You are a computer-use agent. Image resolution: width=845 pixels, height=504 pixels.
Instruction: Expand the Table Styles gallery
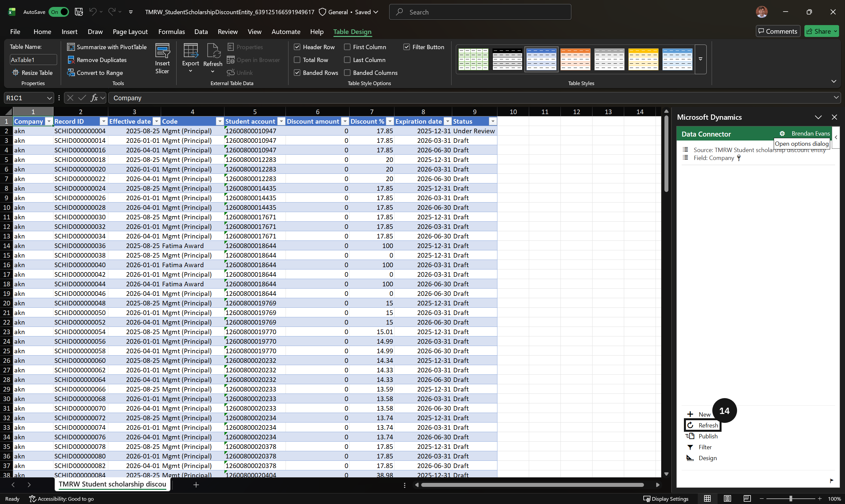click(x=701, y=59)
